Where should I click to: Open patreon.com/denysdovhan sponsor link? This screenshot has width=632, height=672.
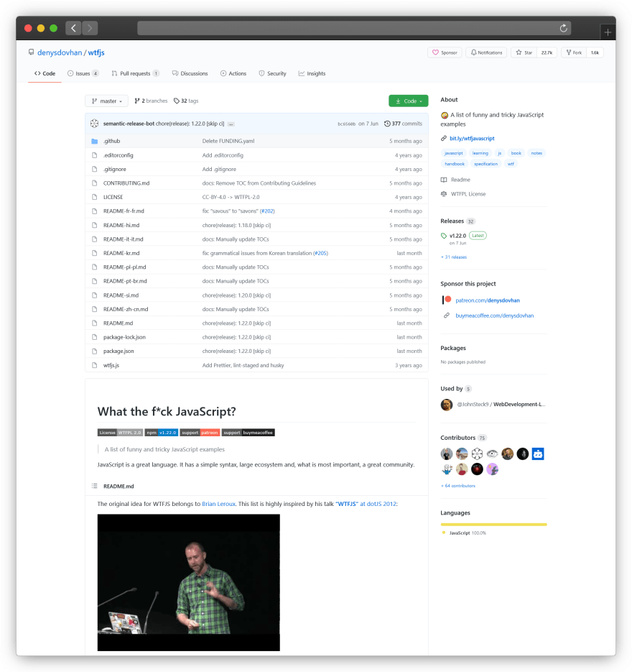pyautogui.click(x=488, y=300)
